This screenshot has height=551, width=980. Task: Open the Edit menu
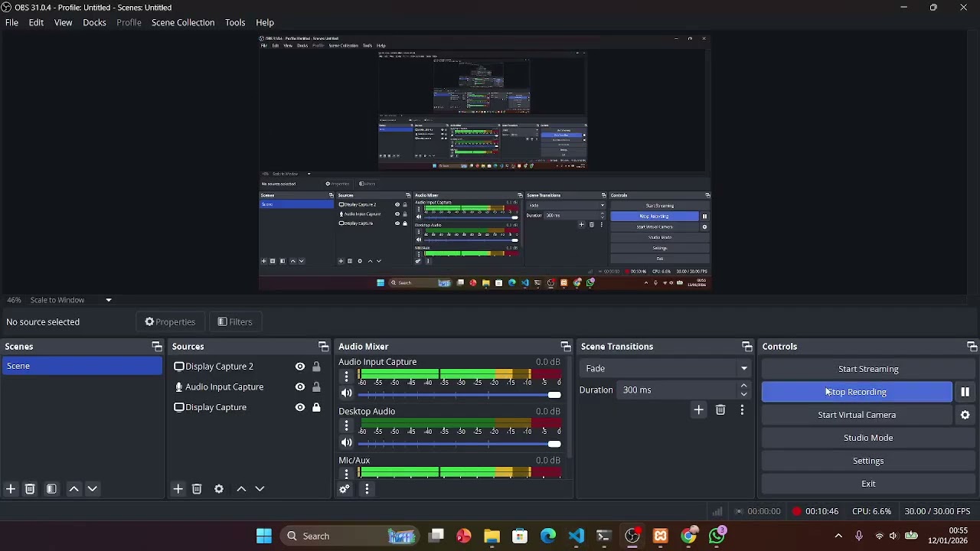point(36,23)
